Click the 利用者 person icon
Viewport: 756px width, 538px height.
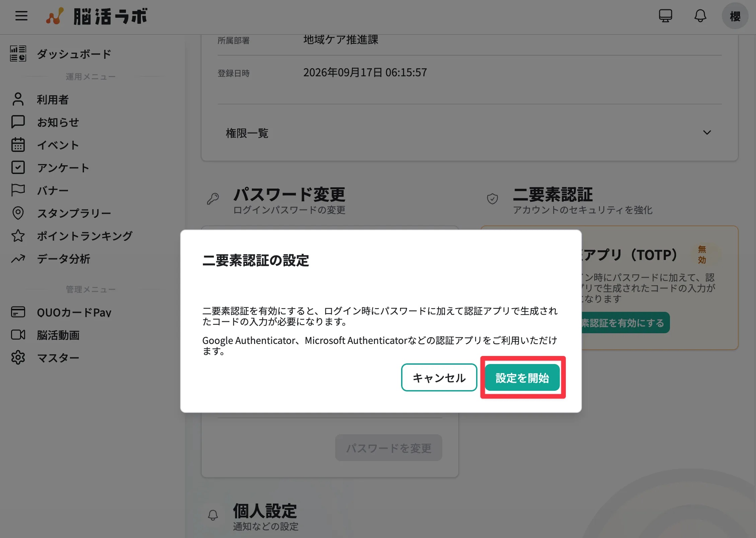(18, 99)
